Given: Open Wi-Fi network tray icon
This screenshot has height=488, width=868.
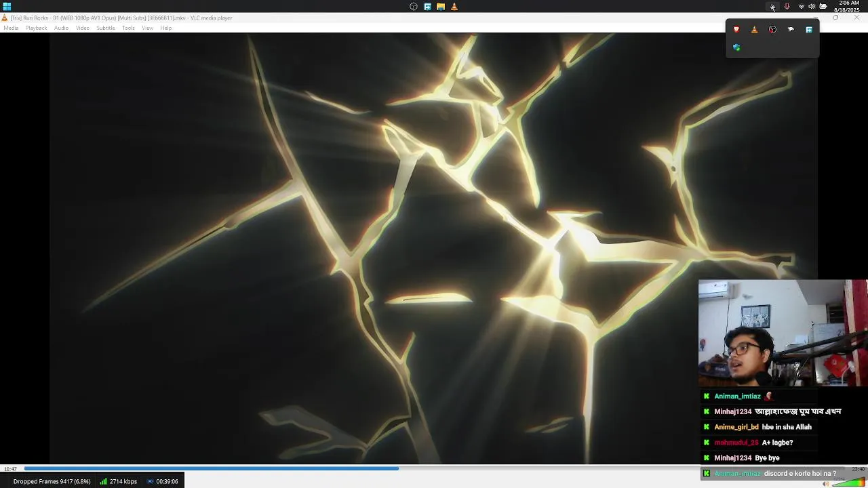Looking at the screenshot, I should coord(802,7).
